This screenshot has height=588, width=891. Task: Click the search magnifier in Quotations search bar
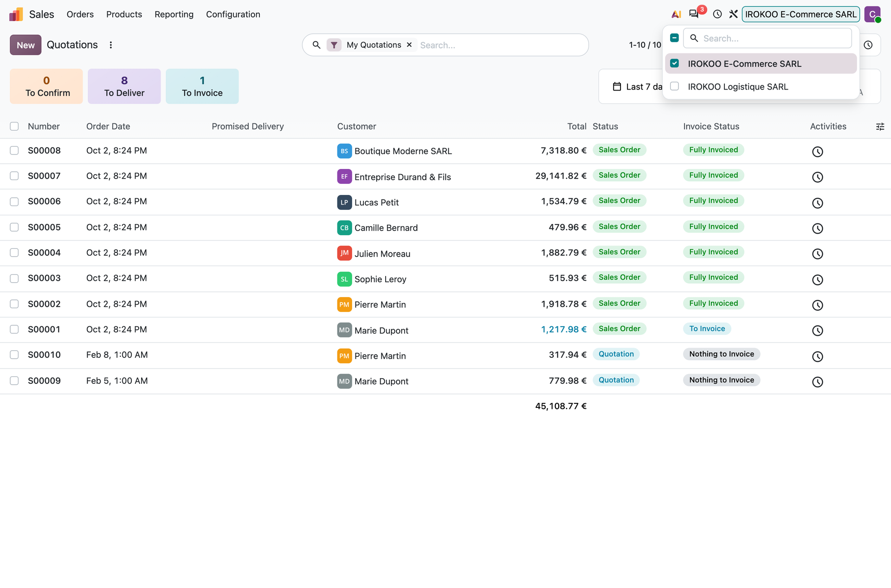tap(316, 45)
